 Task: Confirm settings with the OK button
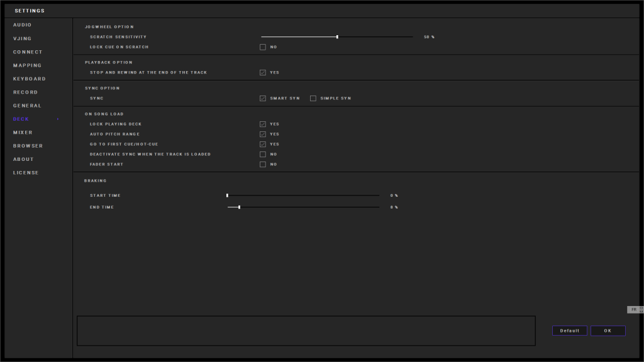click(608, 331)
